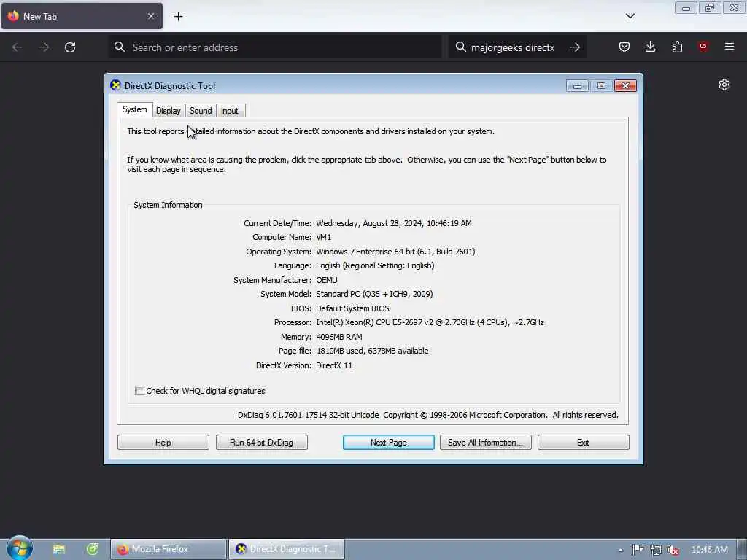This screenshot has height=560, width=747.
Task: Click the DirectX Diagnostic Tool title icon
Action: (115, 85)
